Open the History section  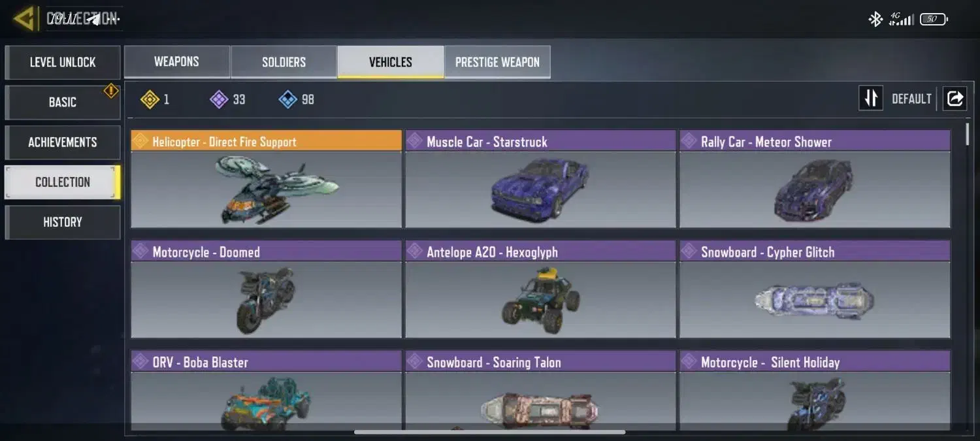coord(63,222)
